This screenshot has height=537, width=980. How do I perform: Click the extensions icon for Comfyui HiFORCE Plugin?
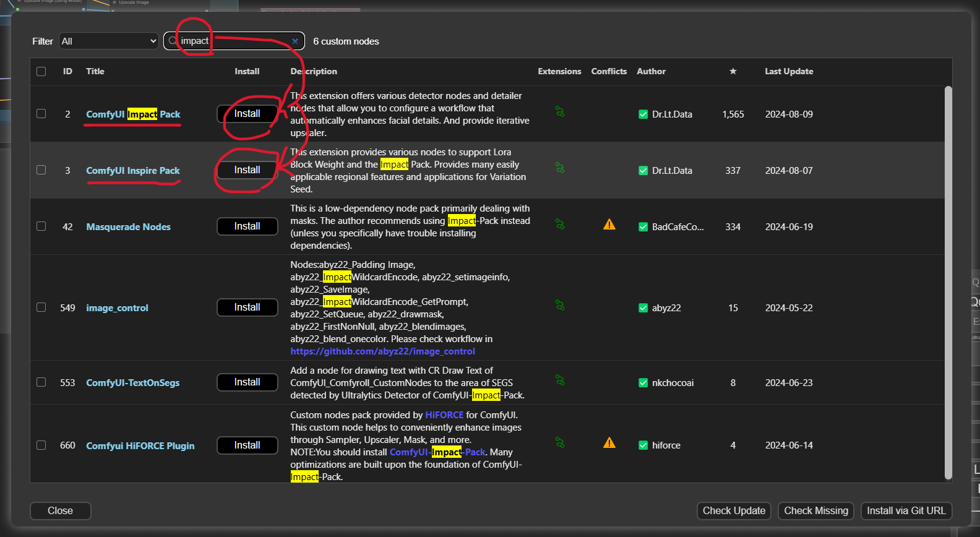point(560,443)
